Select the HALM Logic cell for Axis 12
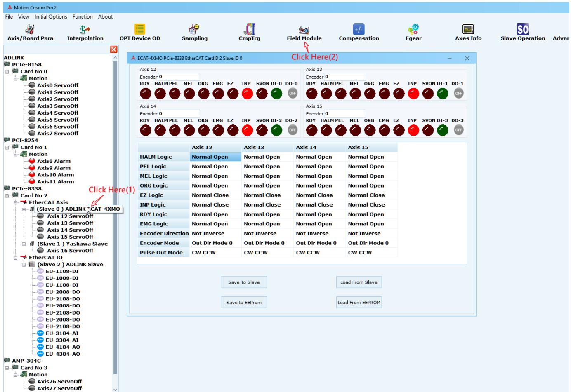The image size is (571, 392). point(215,157)
